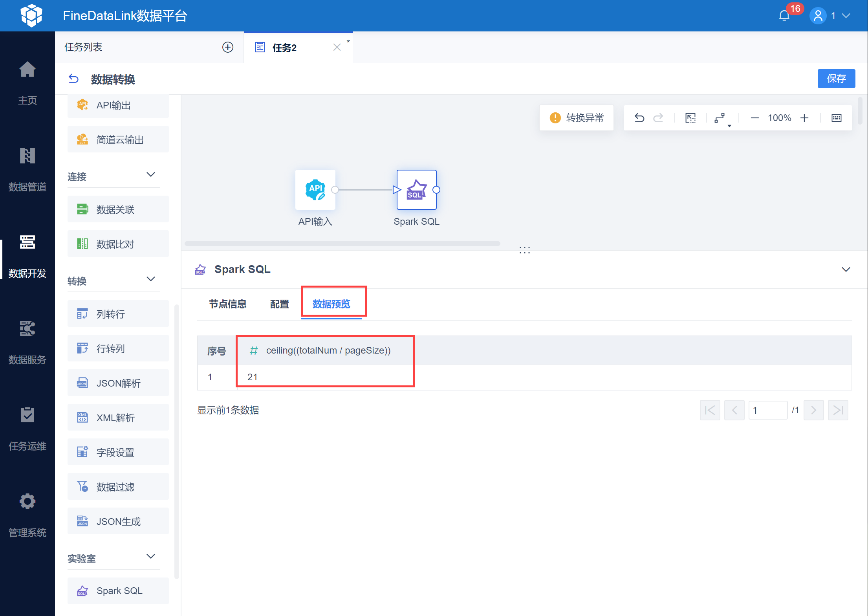This screenshot has height=616, width=868.
Task: Select the Spark SQL node on canvas
Action: click(x=416, y=190)
